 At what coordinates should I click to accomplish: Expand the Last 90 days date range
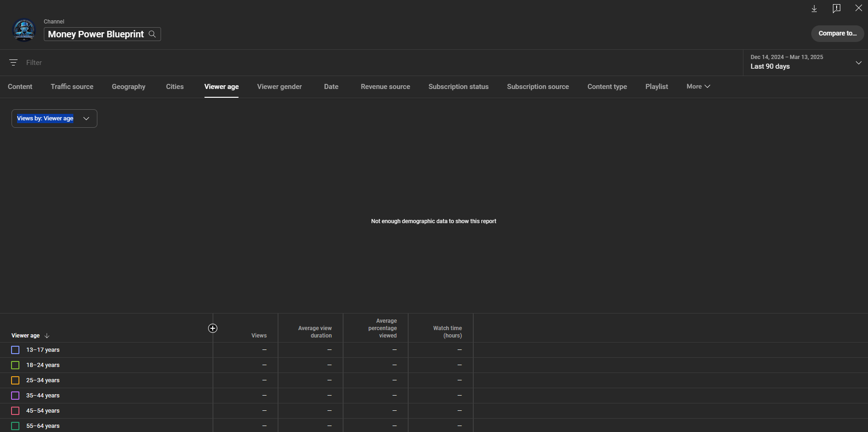806,62
